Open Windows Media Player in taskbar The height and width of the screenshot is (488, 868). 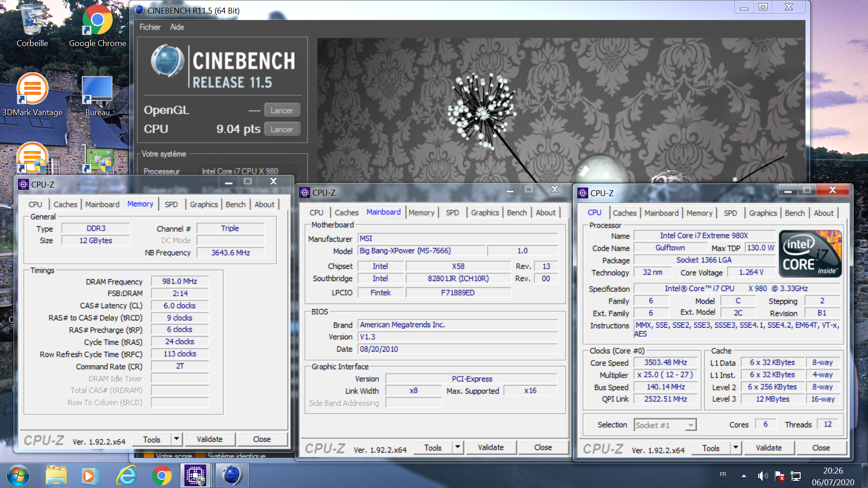coord(89,476)
